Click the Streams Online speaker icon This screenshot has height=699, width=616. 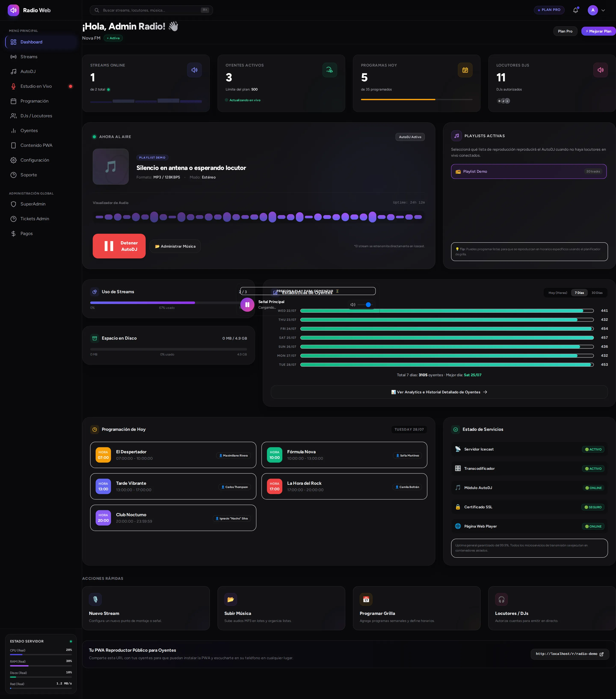(194, 70)
